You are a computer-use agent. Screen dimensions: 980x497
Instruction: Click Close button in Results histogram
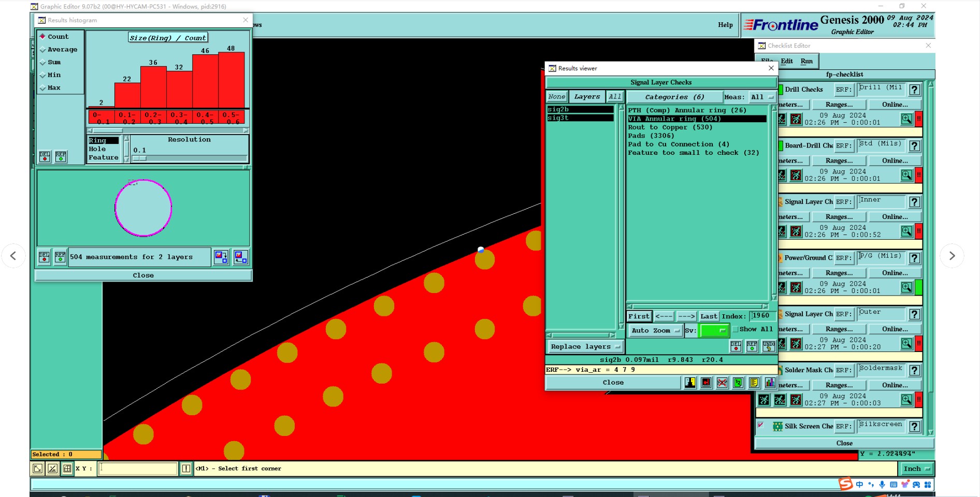coord(143,275)
